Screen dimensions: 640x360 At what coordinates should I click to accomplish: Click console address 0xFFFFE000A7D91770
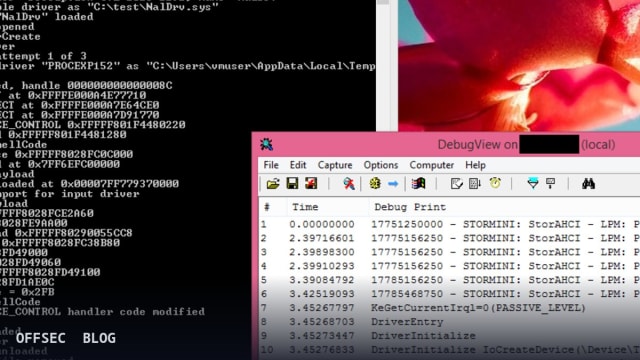pyautogui.click(x=100, y=115)
